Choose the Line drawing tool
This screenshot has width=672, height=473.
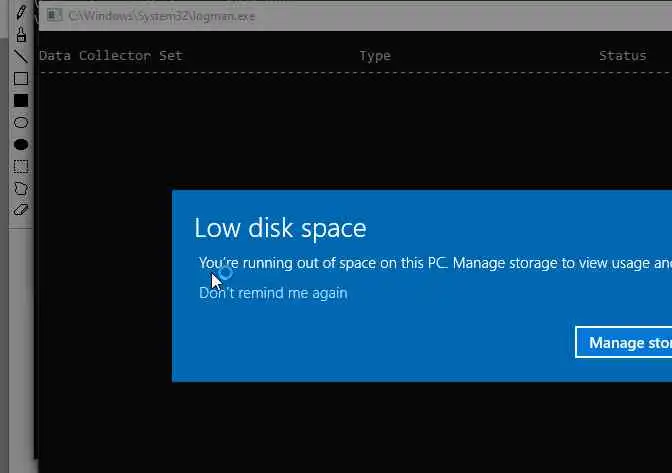coord(21,57)
